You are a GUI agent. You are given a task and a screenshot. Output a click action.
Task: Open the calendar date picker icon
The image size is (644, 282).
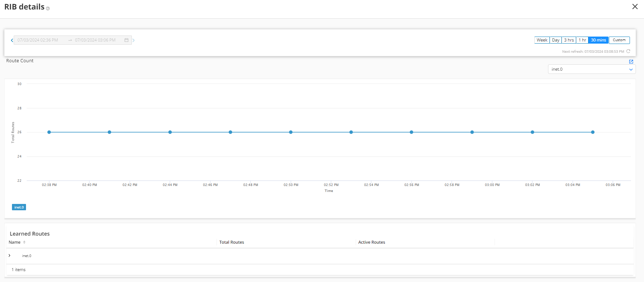click(127, 40)
